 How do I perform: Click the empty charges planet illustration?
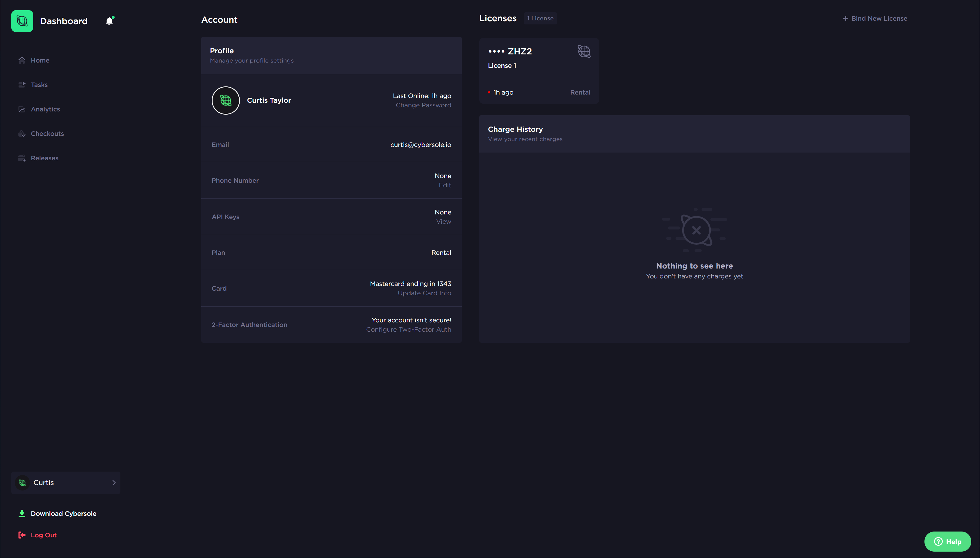[694, 230]
